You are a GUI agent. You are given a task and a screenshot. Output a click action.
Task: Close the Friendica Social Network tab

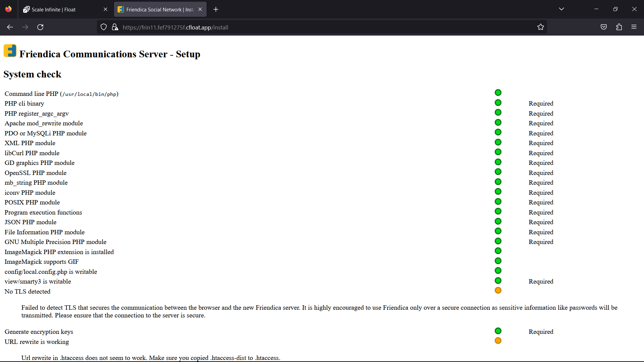tap(200, 9)
